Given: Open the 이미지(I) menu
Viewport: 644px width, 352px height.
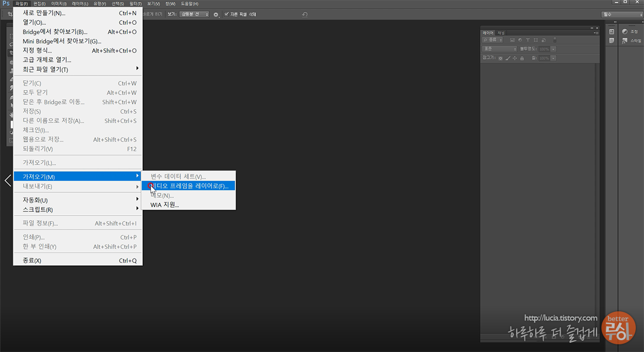Looking at the screenshot, I should click(59, 4).
